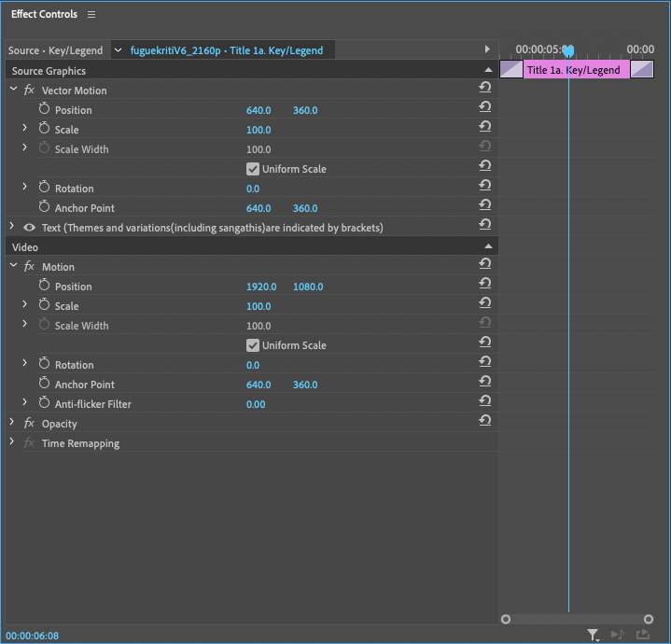
Task: Toggle animation stopwatch for Vector Motion Position
Action: (44, 110)
